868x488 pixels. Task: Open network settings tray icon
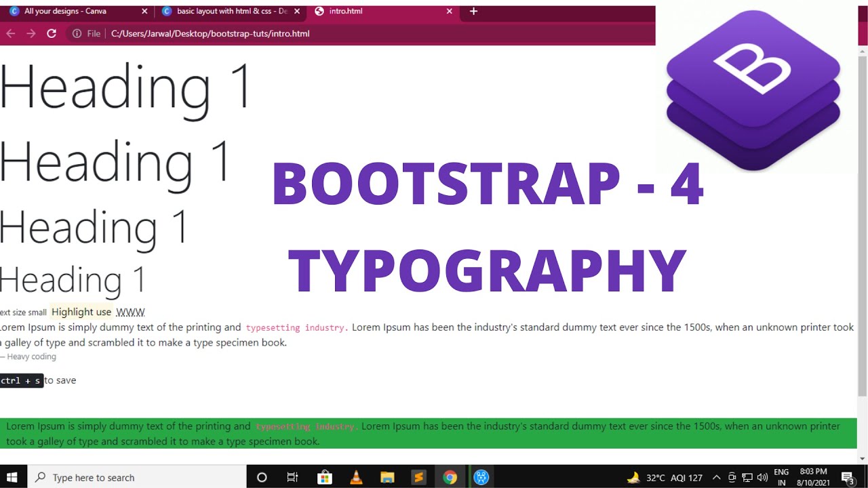[x=747, y=478]
